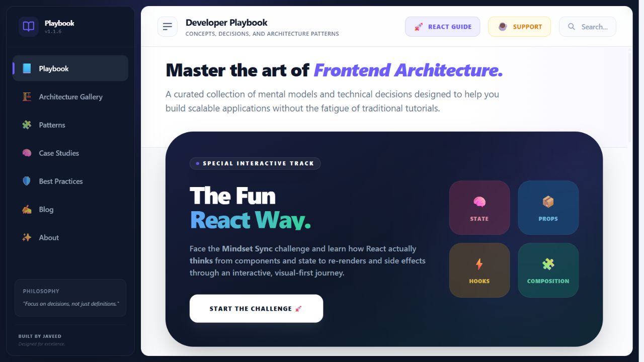Navigate to Case Studies
This screenshot has height=362, width=644.
point(70,153)
